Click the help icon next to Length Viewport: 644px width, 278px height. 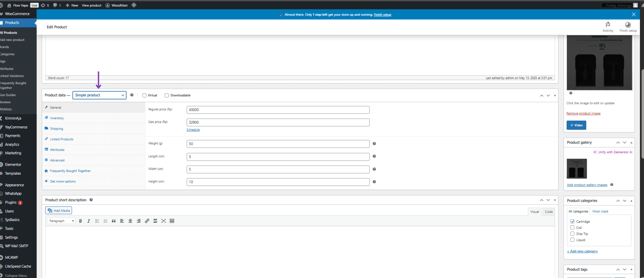tap(374, 156)
